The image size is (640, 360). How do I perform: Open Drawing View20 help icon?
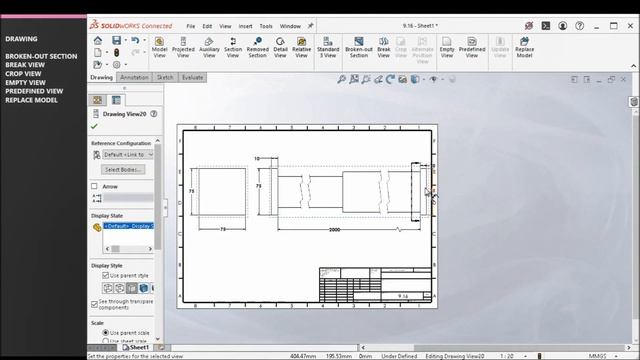(x=153, y=114)
